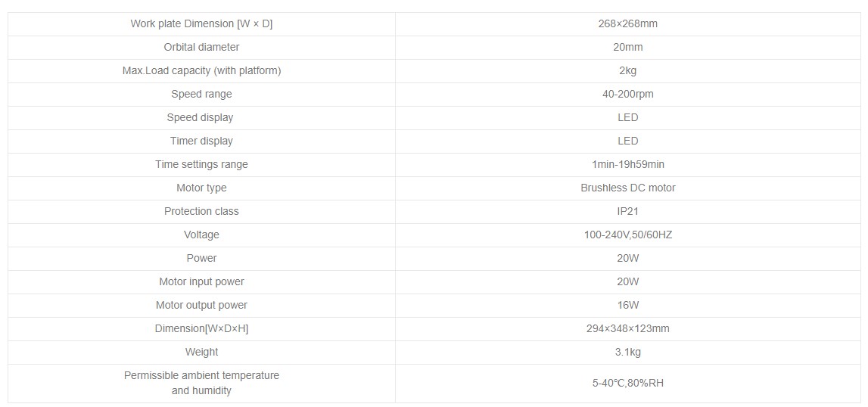Select the 3.1kg weight value

(x=627, y=352)
